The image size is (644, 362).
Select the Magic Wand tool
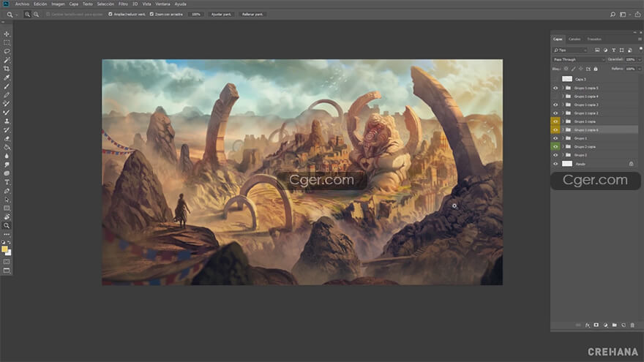7,60
